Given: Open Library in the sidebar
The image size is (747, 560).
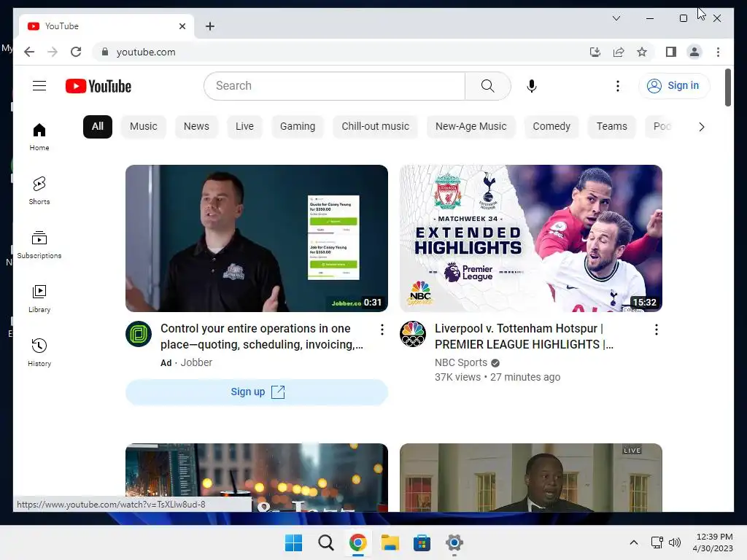Looking at the screenshot, I should [39, 298].
